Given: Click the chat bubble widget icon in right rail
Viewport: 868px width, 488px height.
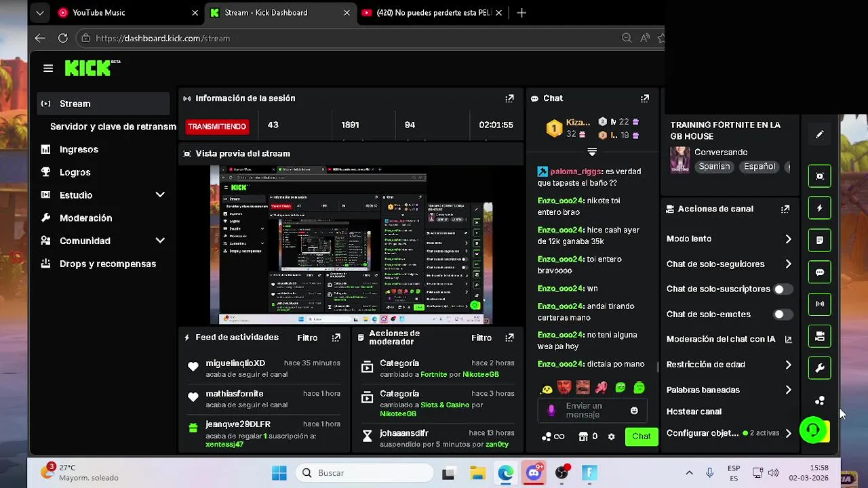Looking at the screenshot, I should click(x=820, y=272).
